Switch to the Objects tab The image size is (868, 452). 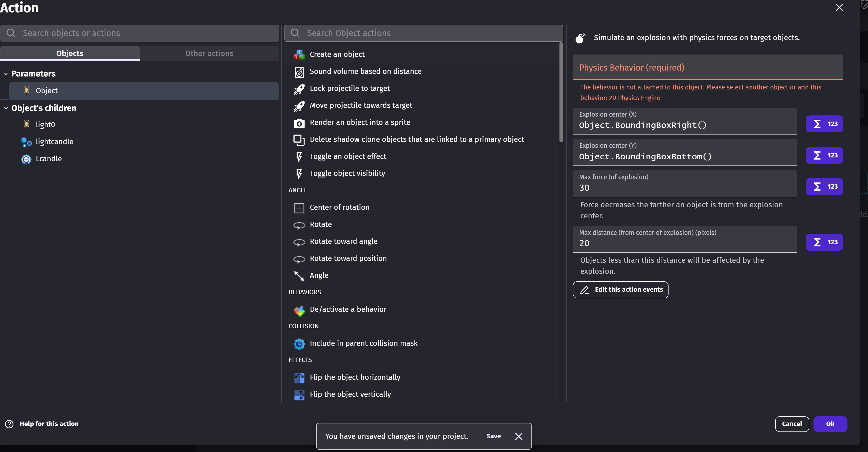pos(70,53)
